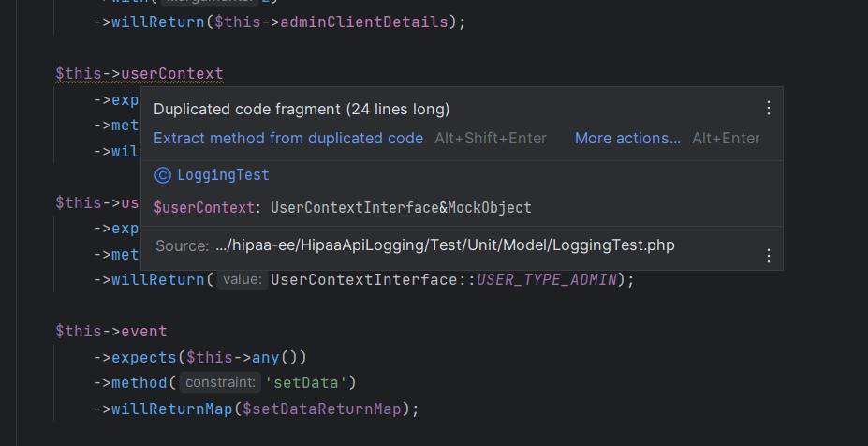
Task: Click the LoggingTest.php source path
Action: tap(445, 245)
